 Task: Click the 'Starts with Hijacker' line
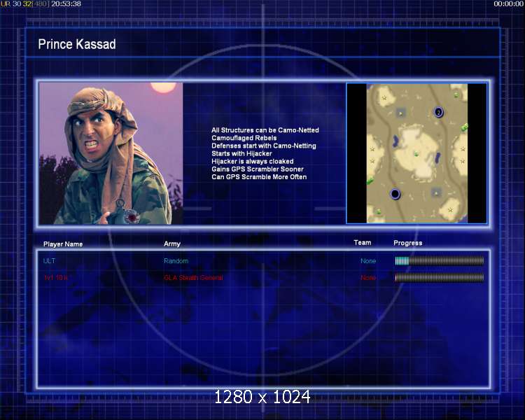click(241, 153)
